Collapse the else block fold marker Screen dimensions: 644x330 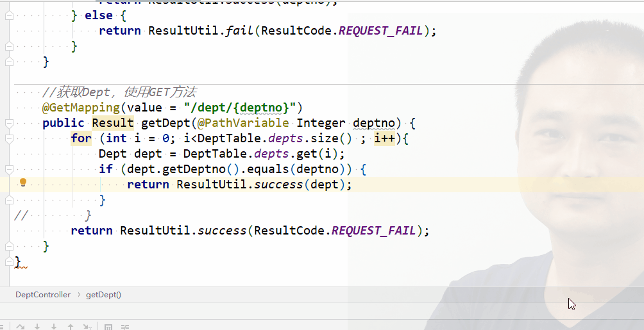[x=9, y=15]
